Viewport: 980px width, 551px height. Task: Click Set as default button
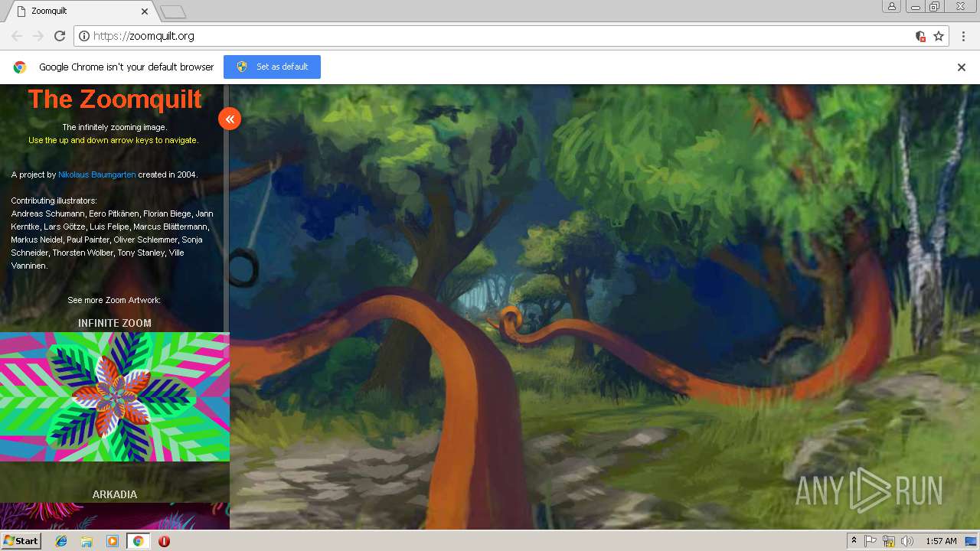(272, 67)
